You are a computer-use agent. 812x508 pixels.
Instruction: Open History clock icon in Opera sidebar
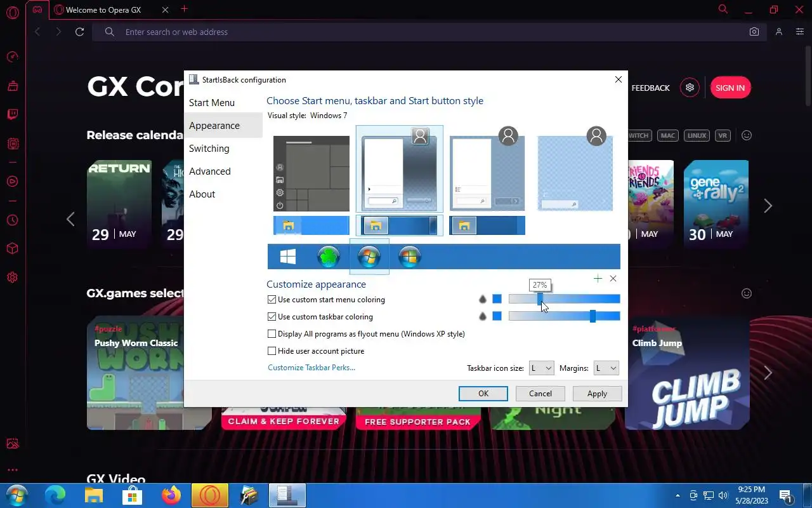point(12,220)
